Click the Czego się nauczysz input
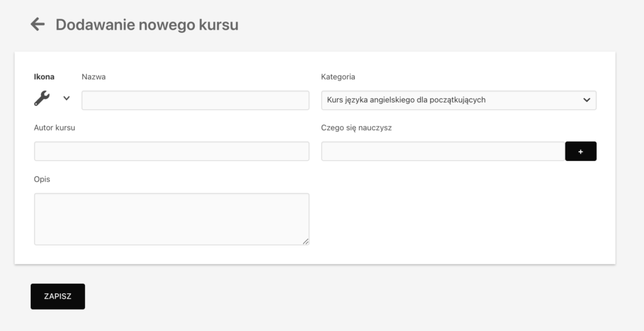Image resolution: width=644 pixels, height=331 pixels. (x=443, y=151)
